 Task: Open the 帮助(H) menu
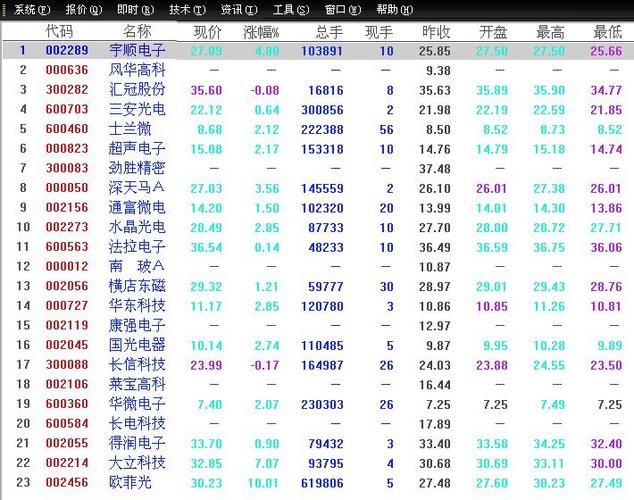(395, 9)
